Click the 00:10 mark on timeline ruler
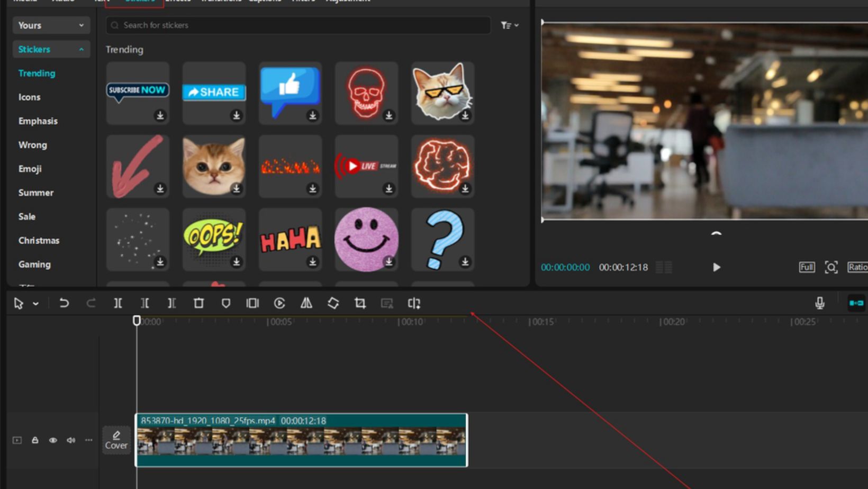Viewport: 868px width, 489px height. (x=411, y=322)
